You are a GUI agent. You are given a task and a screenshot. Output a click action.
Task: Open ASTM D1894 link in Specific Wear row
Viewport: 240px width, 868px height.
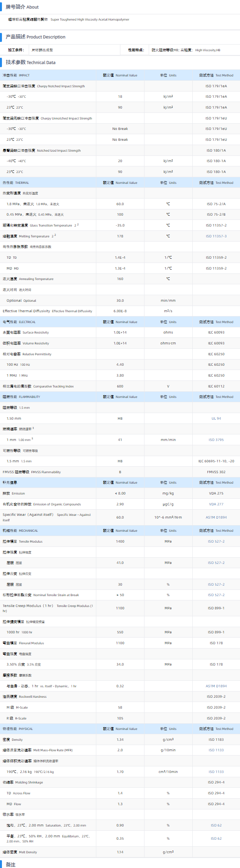[216, 517]
